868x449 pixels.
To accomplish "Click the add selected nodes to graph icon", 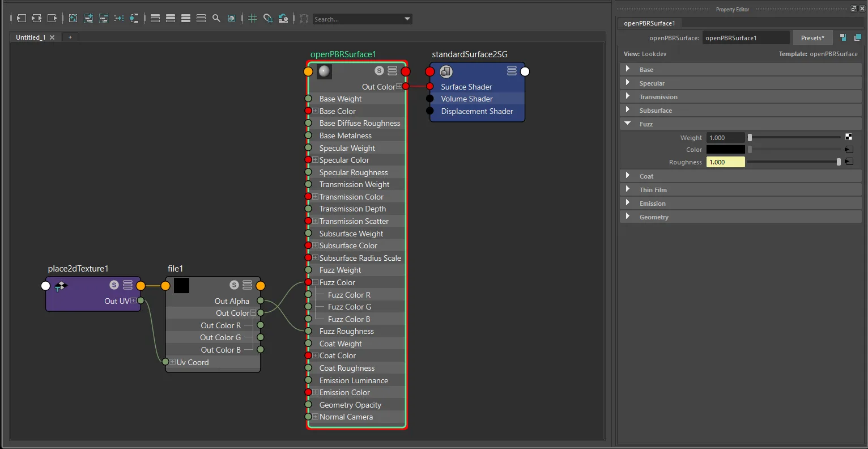I will click(x=88, y=19).
